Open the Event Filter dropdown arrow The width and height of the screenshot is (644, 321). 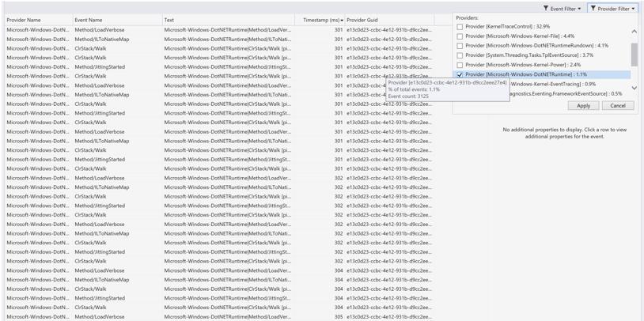coord(579,9)
